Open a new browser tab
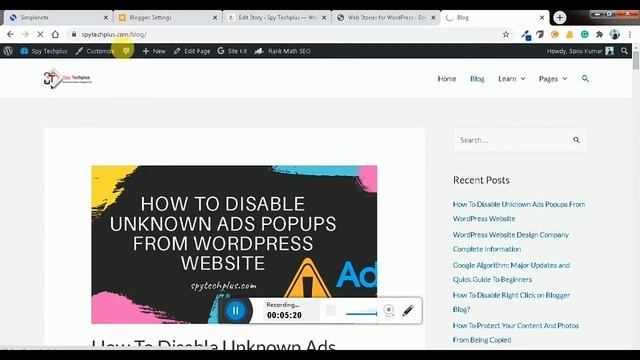This screenshot has height=360, width=640. tap(560, 18)
